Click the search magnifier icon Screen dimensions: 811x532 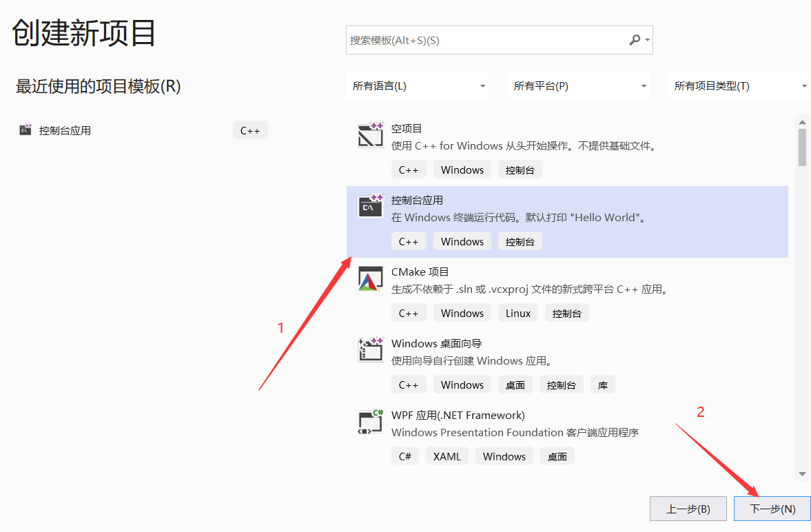[635, 40]
